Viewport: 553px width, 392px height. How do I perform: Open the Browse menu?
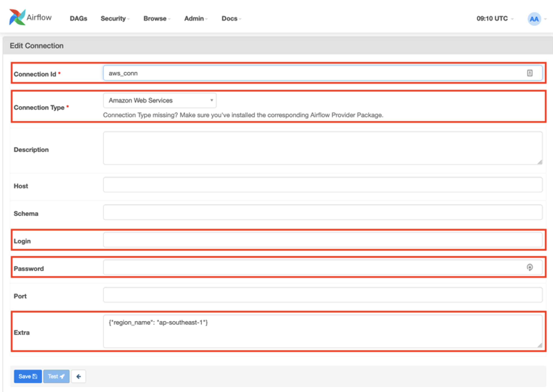pos(157,19)
